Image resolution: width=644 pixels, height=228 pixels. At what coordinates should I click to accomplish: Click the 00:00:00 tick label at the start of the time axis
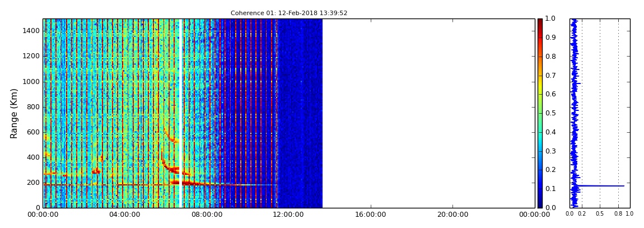point(44,215)
